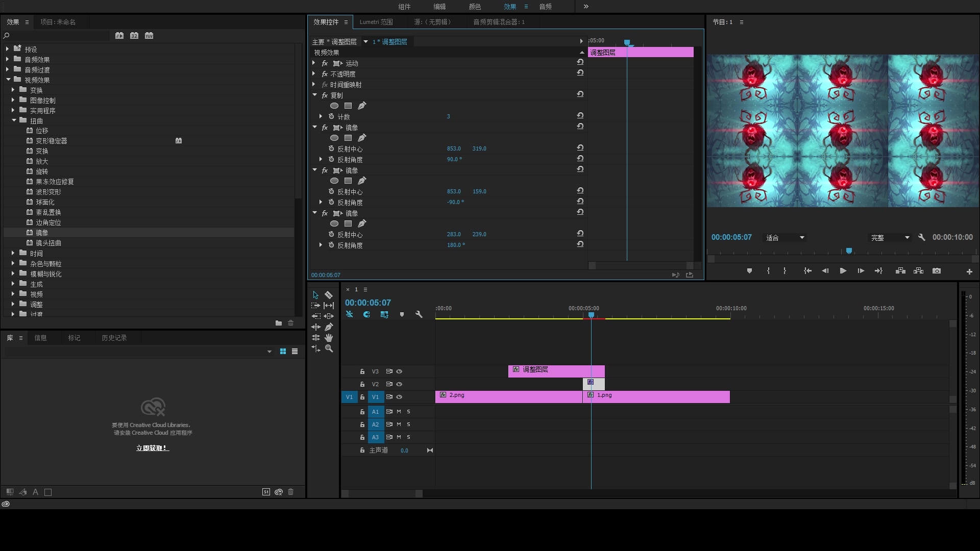
Task: Open the 适合 zoom level dropdown
Action: pos(801,238)
